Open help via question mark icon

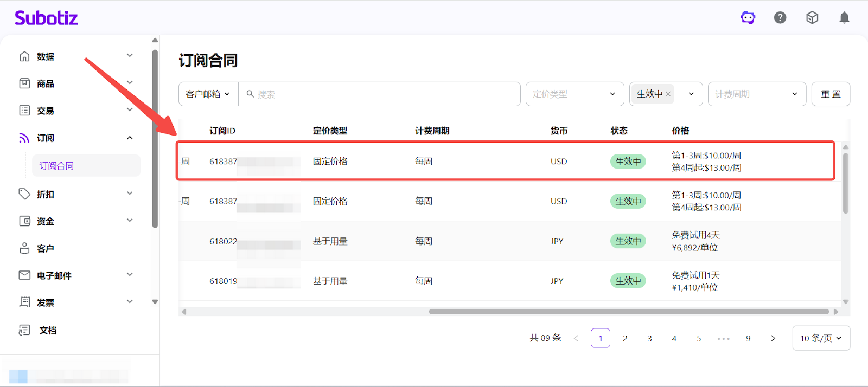[780, 18]
